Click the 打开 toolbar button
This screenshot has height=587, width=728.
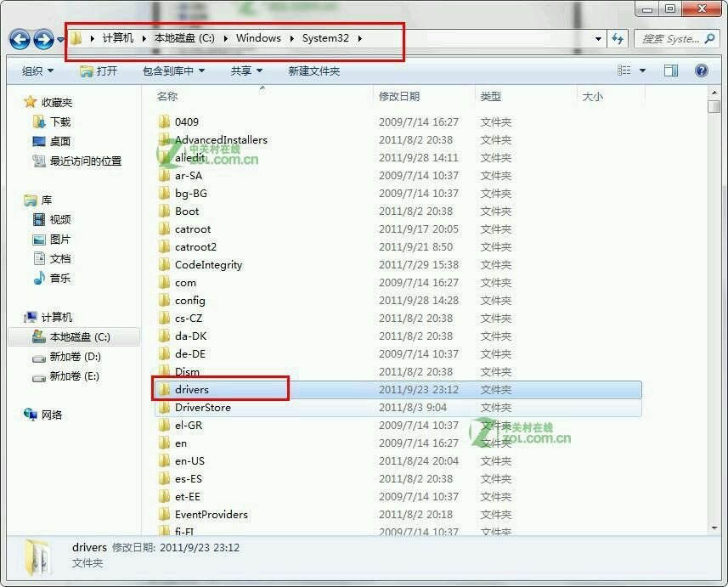99,71
